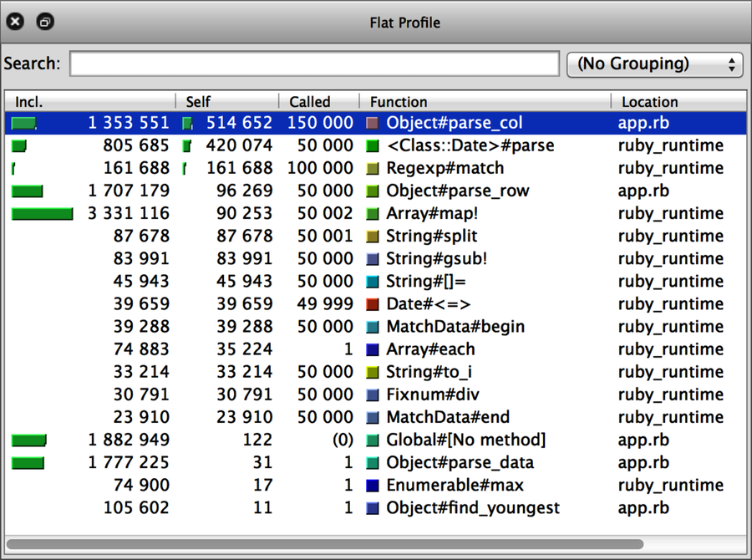This screenshot has width=752, height=560.
Task: Sort by the Function column header
Action: pos(485,102)
